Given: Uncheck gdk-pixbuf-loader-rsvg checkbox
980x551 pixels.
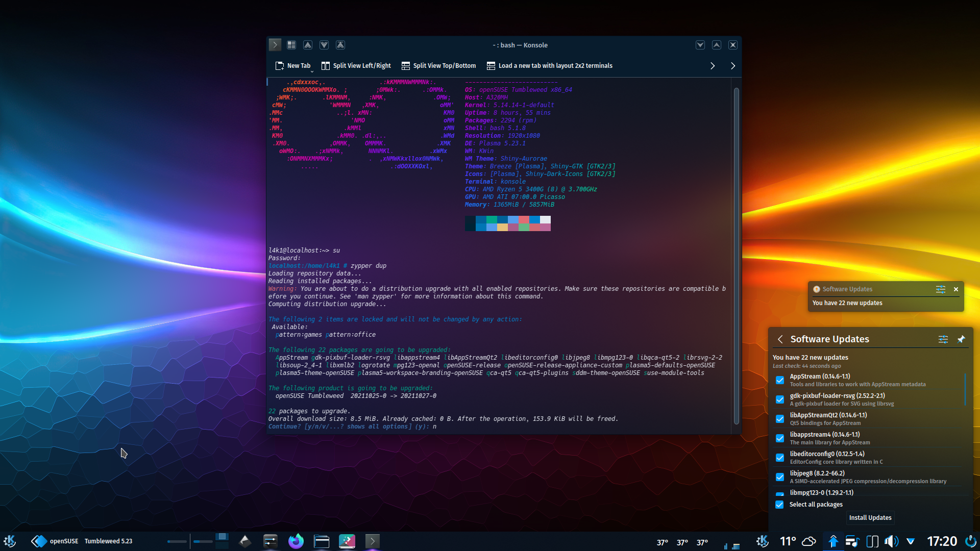Looking at the screenshot, I should coord(780,399).
